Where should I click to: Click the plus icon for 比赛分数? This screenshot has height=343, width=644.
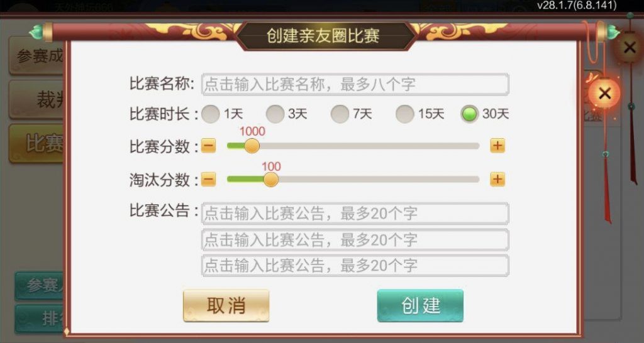(497, 146)
